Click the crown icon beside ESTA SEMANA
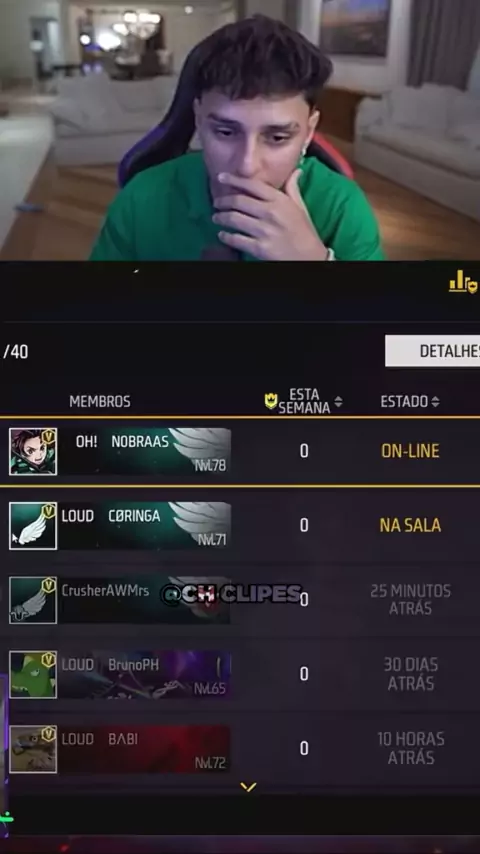This screenshot has width=480, height=854. (271, 401)
